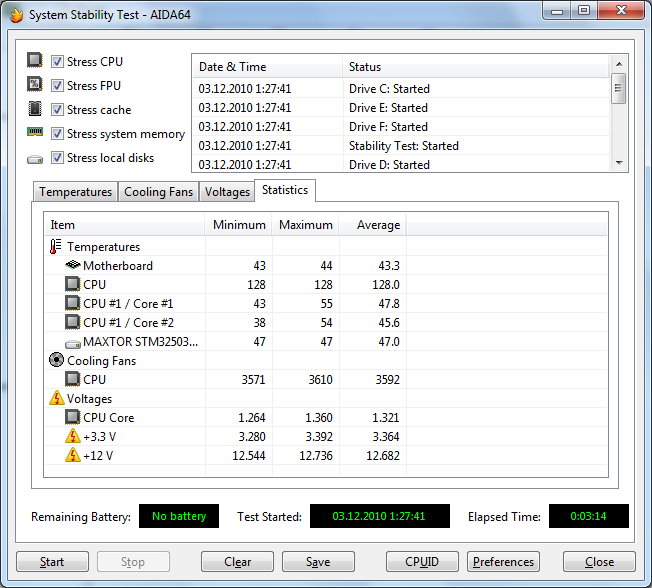652x588 pixels.
Task: Click the Status column header
Action: [x=477, y=67]
